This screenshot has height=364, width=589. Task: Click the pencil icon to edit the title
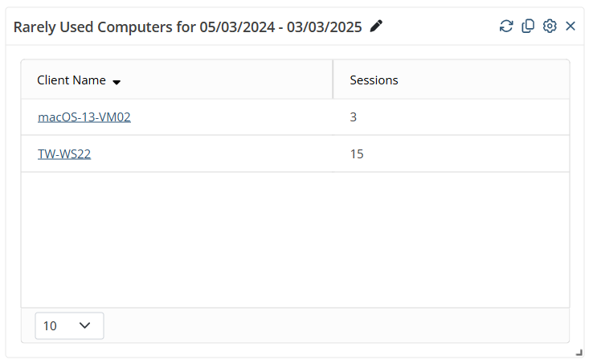(376, 26)
